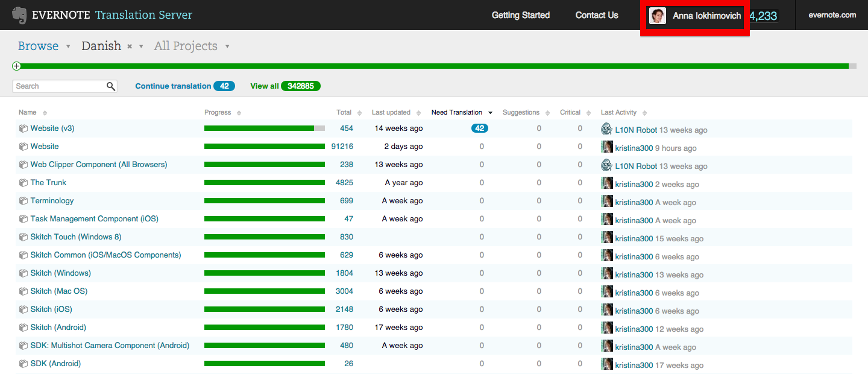Open the All Projects dropdown

pos(227,46)
